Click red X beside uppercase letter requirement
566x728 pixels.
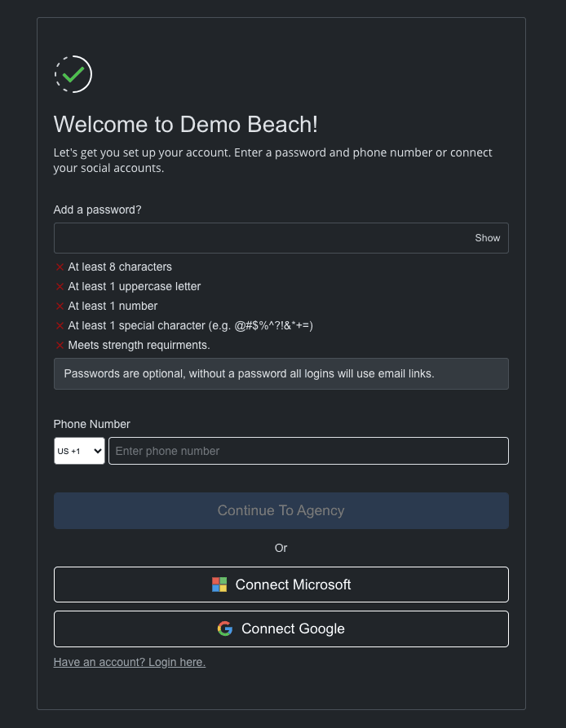tap(60, 286)
